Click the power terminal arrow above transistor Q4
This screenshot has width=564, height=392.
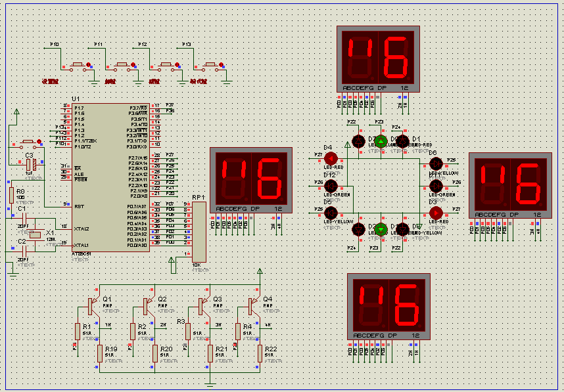click(260, 272)
